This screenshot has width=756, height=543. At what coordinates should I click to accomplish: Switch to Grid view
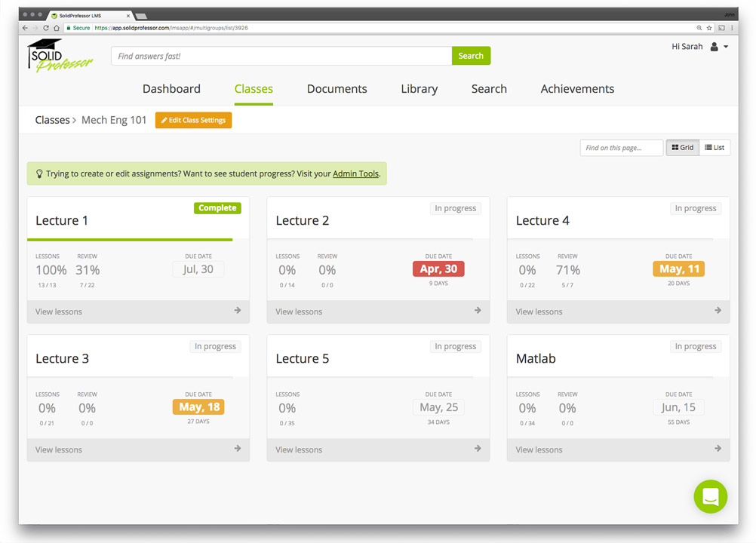pyautogui.click(x=682, y=148)
